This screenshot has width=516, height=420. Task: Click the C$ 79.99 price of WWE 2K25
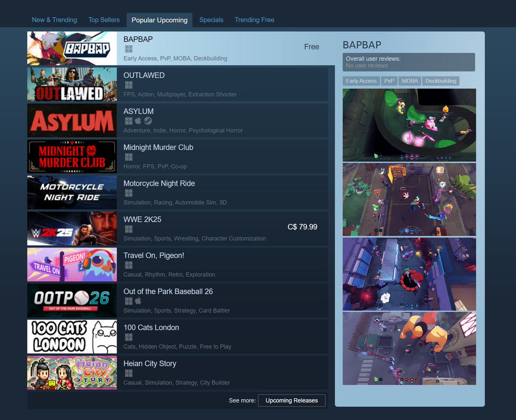coord(302,227)
